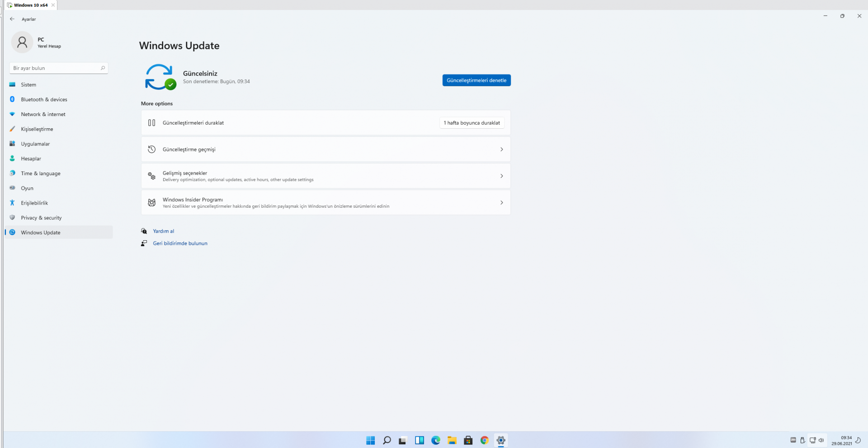
Task: Select Kişiselleştirme in the sidebar
Action: tap(59, 129)
